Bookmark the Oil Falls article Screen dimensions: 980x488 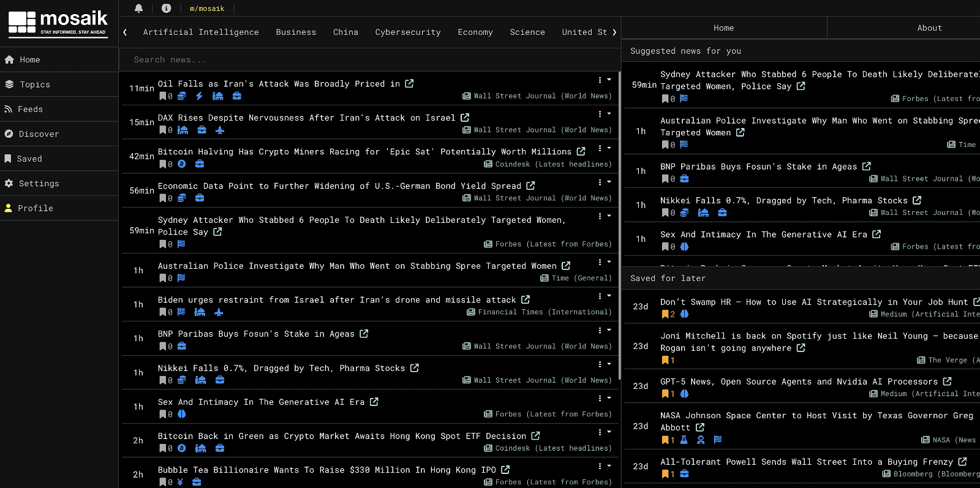tap(162, 96)
